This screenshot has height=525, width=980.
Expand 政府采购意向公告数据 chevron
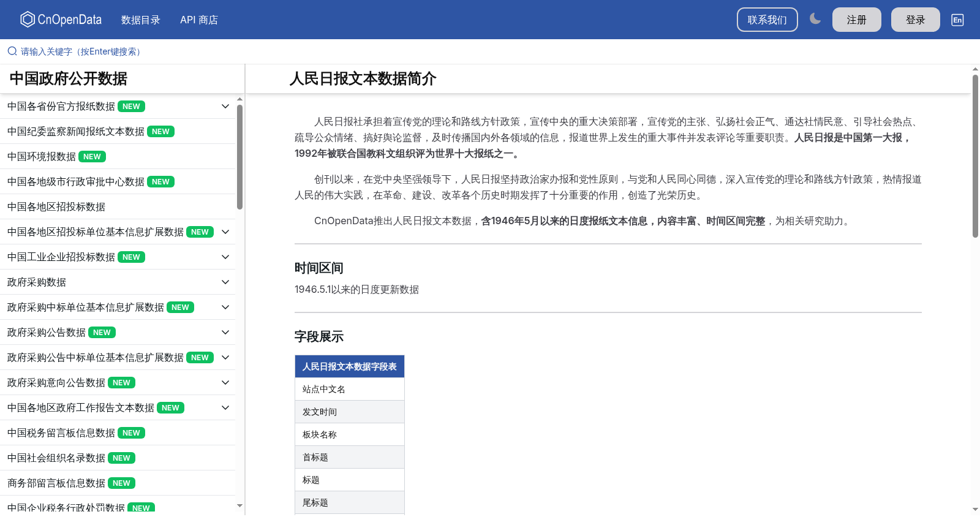pyautogui.click(x=225, y=383)
